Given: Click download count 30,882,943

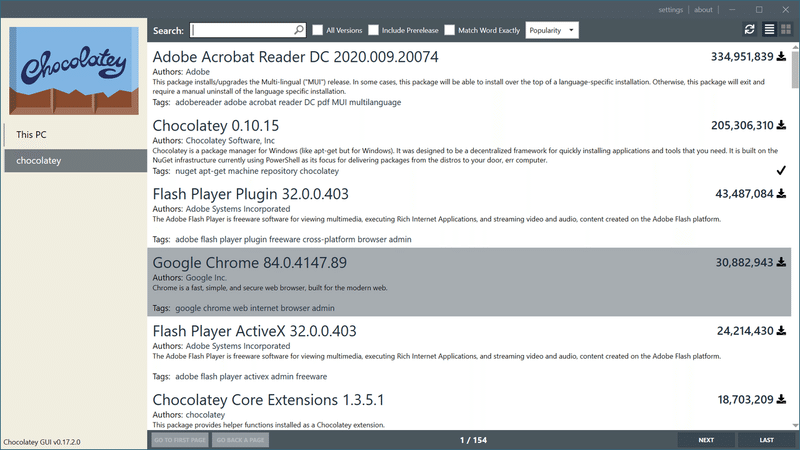Looking at the screenshot, I should click(744, 262).
